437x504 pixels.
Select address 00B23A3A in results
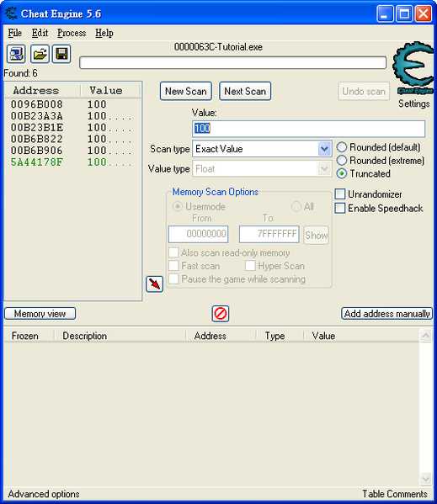click(37, 116)
